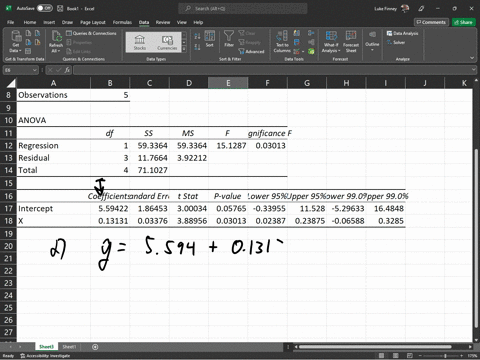Select the Observations label cell
480x360 pixels.
point(54,95)
